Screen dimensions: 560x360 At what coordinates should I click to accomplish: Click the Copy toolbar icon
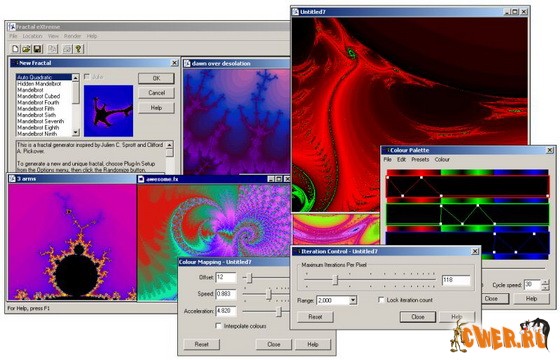pos(52,49)
